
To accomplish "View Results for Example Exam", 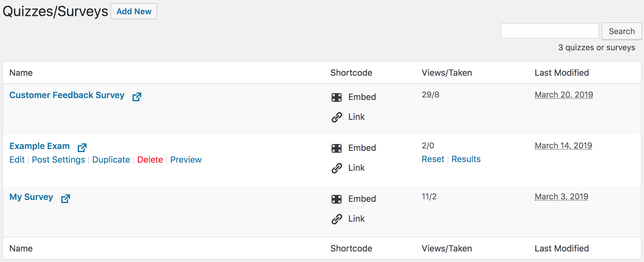I will [466, 159].
